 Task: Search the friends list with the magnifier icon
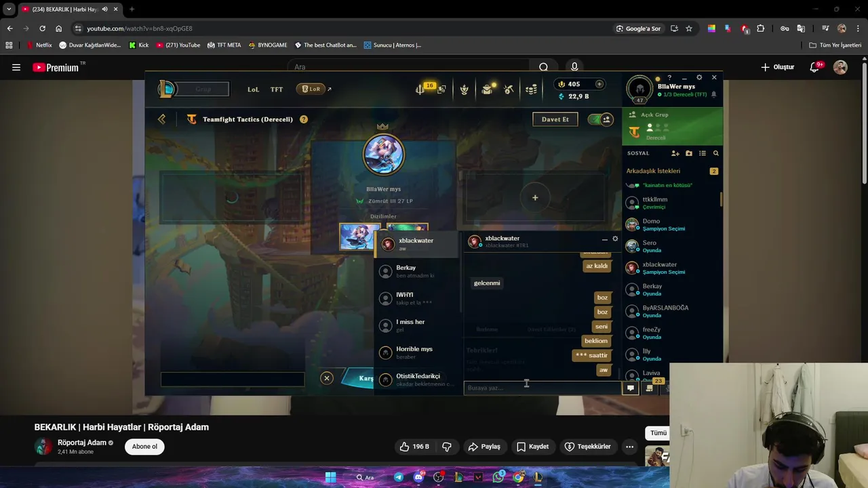(x=715, y=153)
